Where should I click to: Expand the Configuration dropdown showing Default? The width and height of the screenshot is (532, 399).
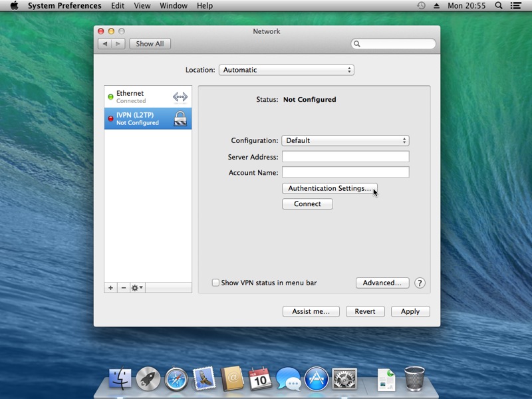pyautogui.click(x=345, y=140)
